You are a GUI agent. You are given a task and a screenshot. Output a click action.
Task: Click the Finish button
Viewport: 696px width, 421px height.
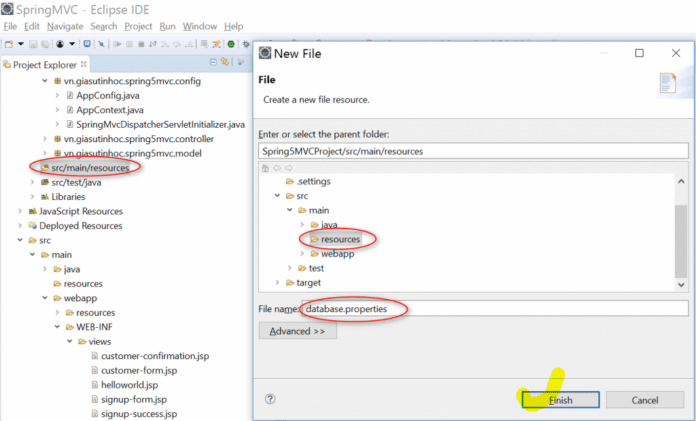point(561,399)
